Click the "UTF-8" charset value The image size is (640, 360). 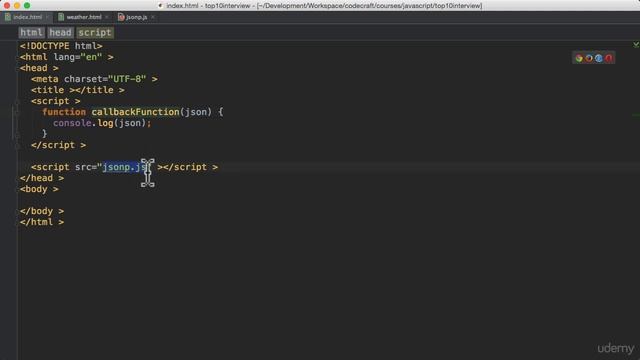click(x=127, y=79)
